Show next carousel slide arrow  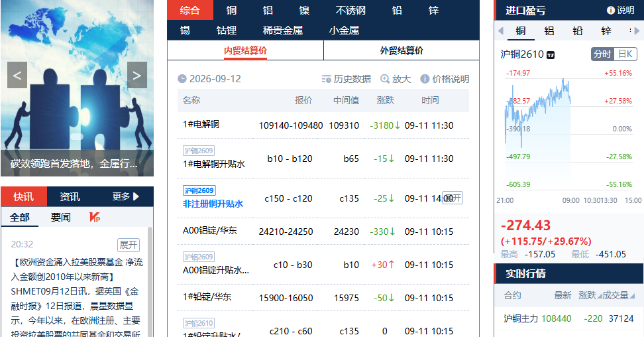click(x=136, y=75)
